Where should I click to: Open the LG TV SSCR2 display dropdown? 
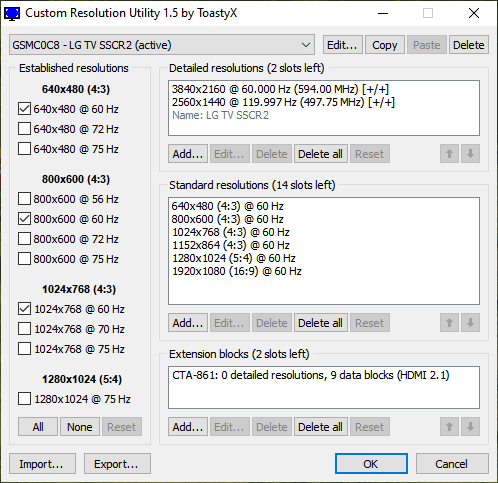pyautogui.click(x=162, y=45)
